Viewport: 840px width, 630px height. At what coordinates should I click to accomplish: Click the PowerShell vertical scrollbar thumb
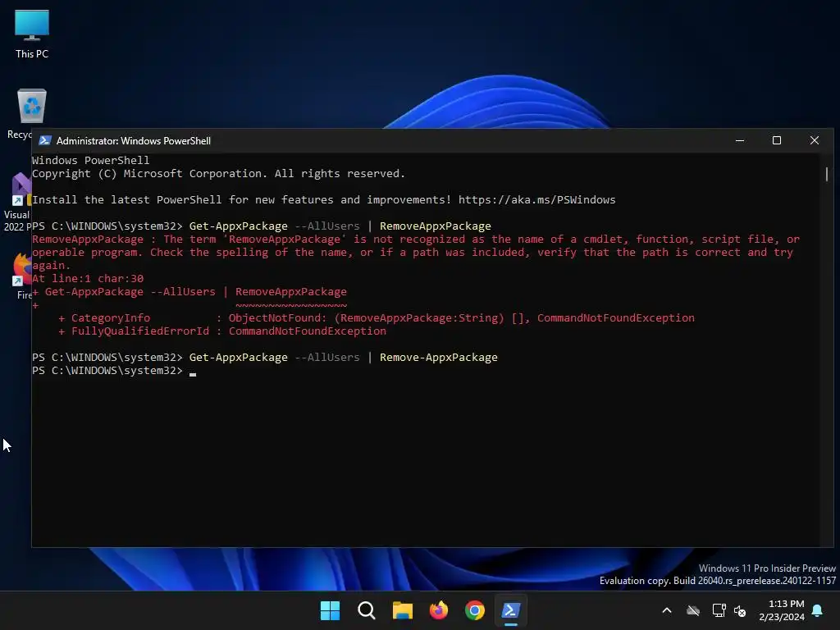(x=827, y=174)
